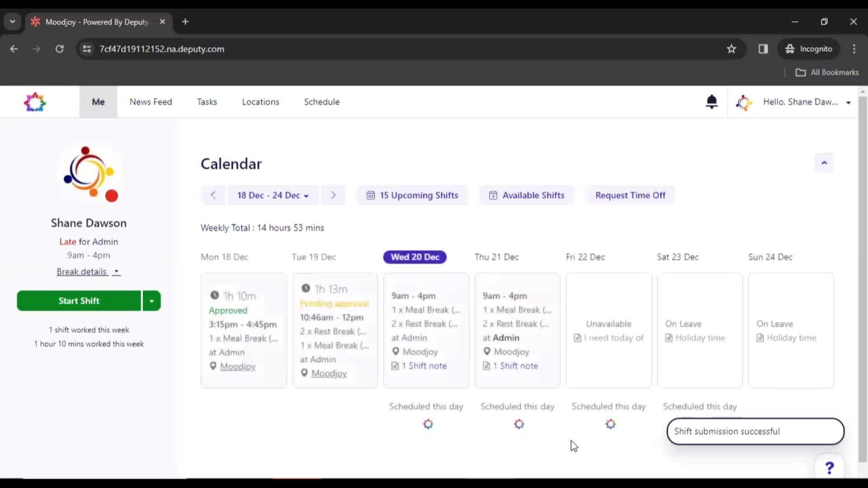Click the Moodjoy logo icon top-left

tap(34, 102)
